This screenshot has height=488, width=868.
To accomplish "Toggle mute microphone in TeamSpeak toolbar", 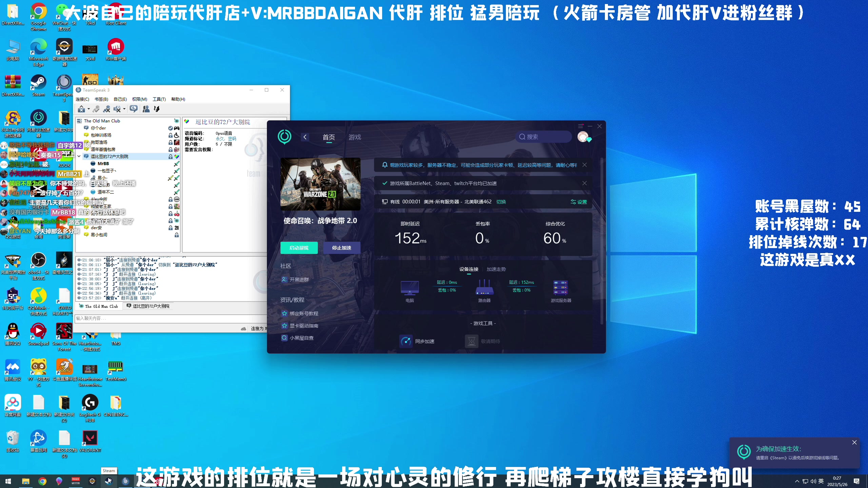I will pos(107,109).
